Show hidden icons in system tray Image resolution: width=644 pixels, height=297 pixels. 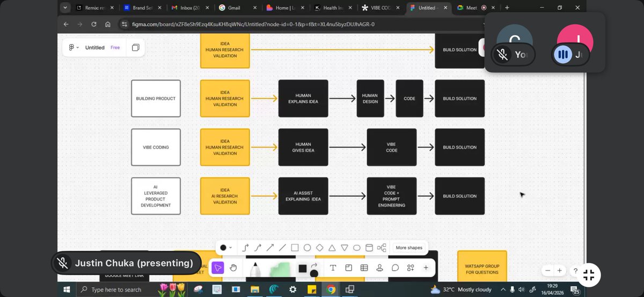click(x=504, y=289)
